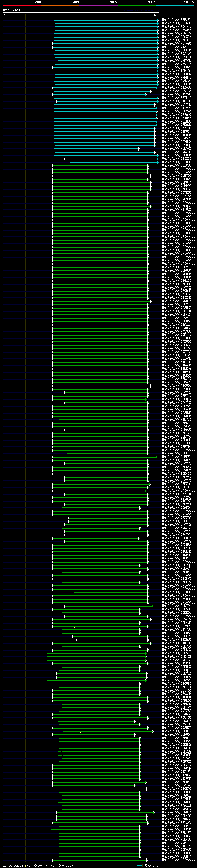Click the purple ~60% identity legend bar
Viewport: 197px width, 868px height.
point(98,6)
